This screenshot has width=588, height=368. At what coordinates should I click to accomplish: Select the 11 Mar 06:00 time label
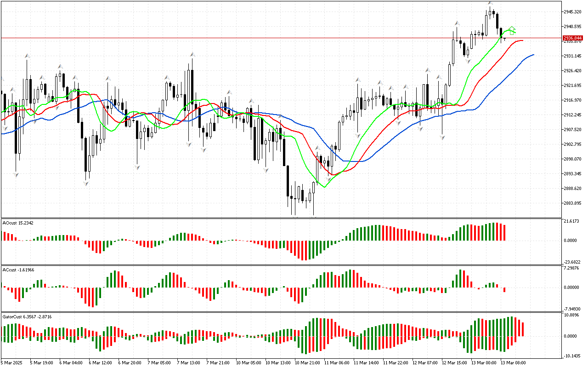point(337,363)
